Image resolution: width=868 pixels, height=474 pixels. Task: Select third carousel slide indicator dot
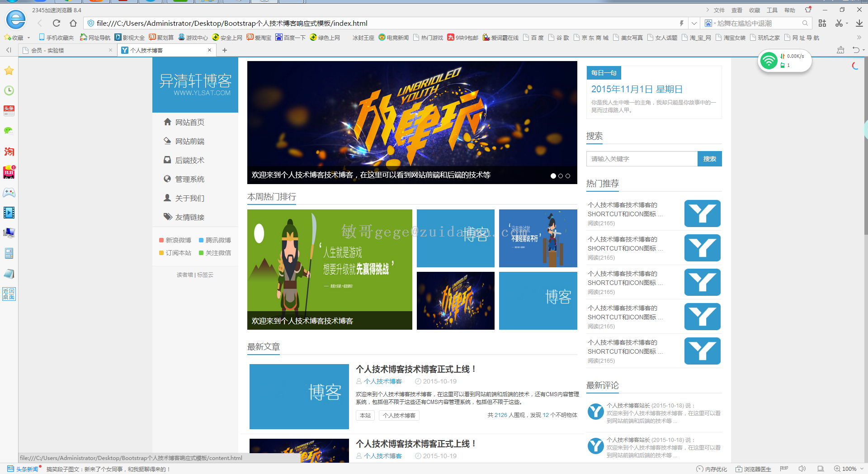[568, 176]
